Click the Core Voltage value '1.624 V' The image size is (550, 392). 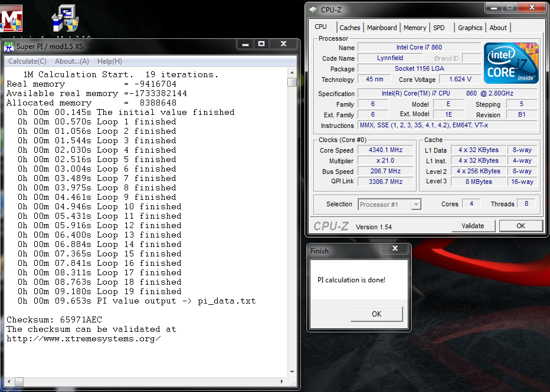pos(460,79)
